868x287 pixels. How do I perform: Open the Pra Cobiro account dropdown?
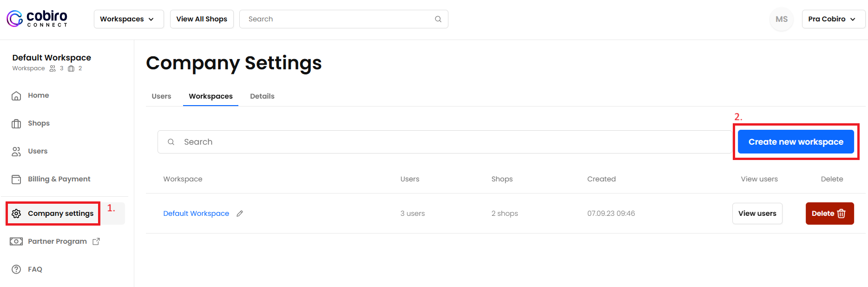pos(834,19)
